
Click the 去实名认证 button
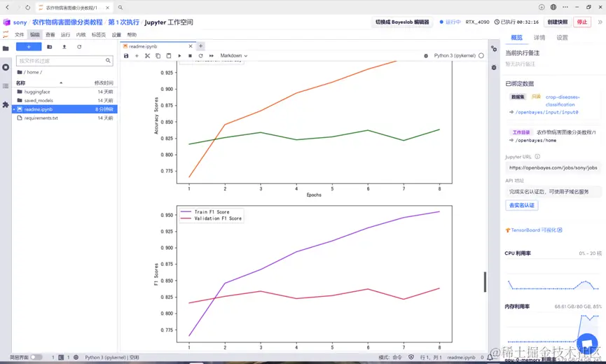[521, 205]
